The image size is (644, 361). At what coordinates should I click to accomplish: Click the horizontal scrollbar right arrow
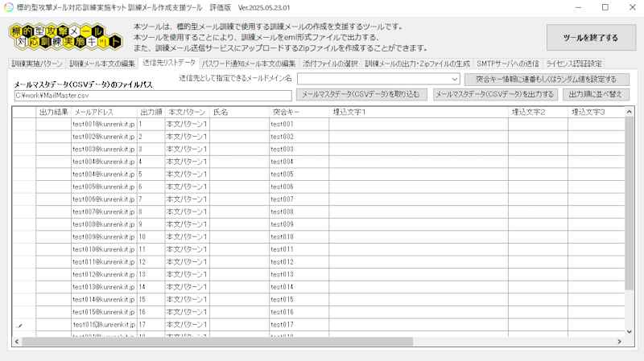[619, 342]
